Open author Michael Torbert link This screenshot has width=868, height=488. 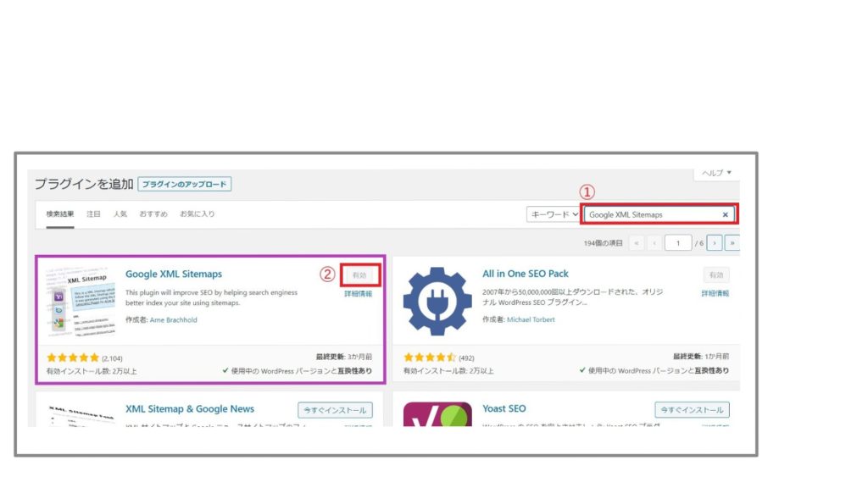(531, 319)
